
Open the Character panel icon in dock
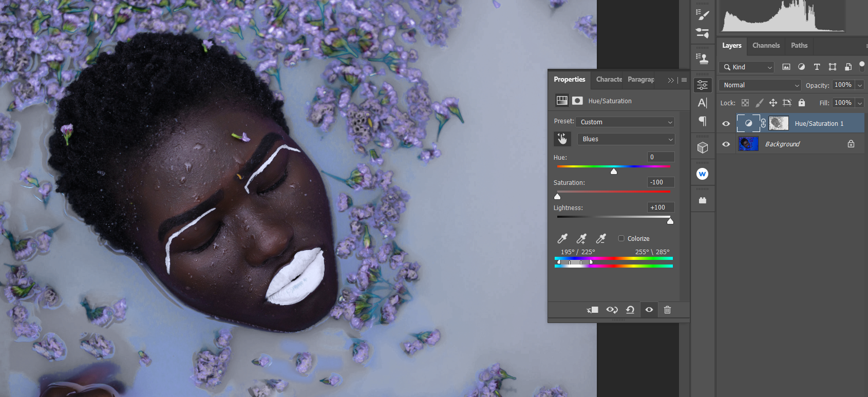(702, 103)
